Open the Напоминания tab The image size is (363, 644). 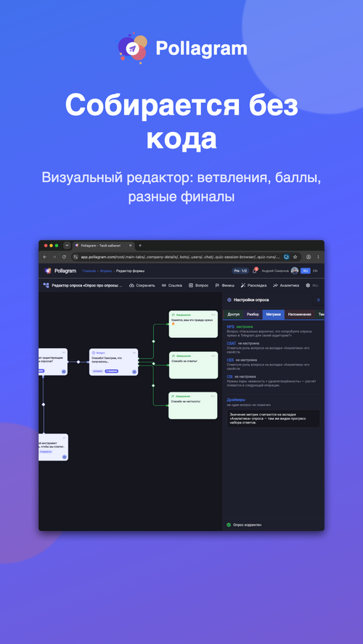click(x=299, y=314)
